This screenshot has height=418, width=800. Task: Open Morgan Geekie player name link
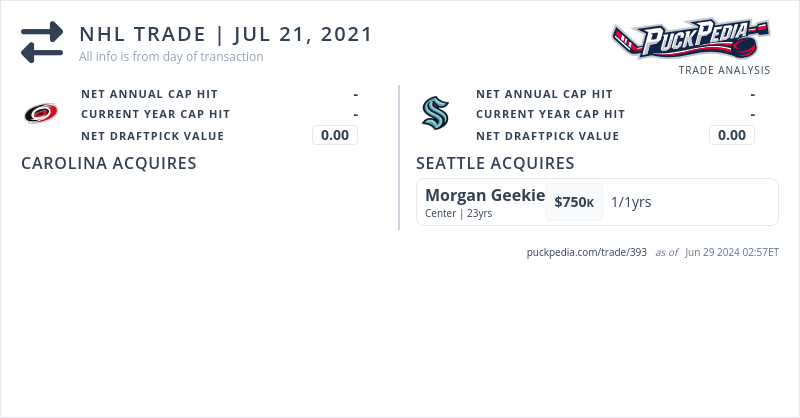[x=485, y=195]
